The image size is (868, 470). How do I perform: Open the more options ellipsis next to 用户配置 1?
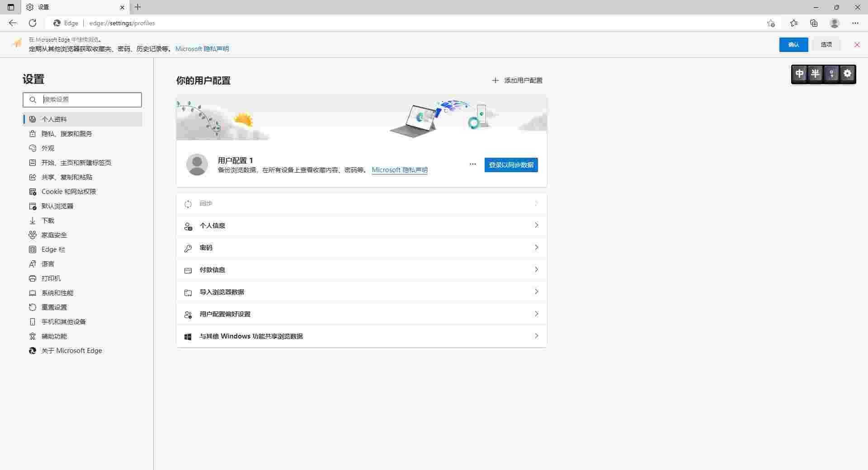tap(472, 164)
